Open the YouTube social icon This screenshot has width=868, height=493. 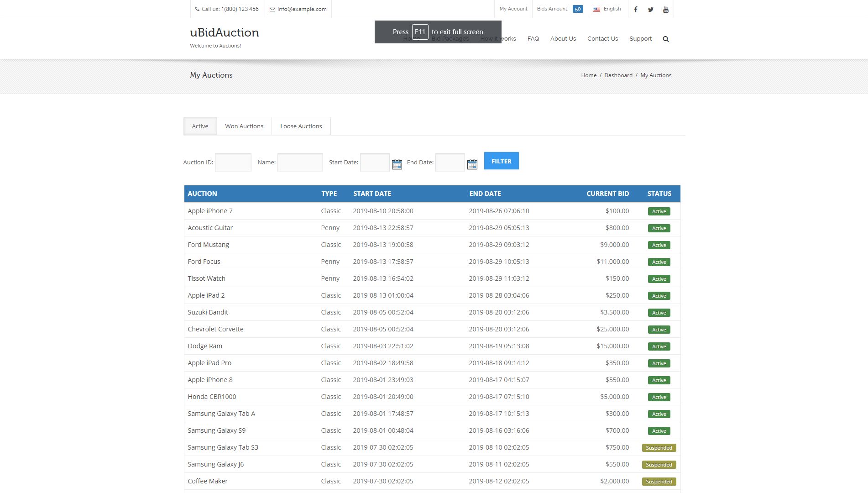tap(665, 9)
